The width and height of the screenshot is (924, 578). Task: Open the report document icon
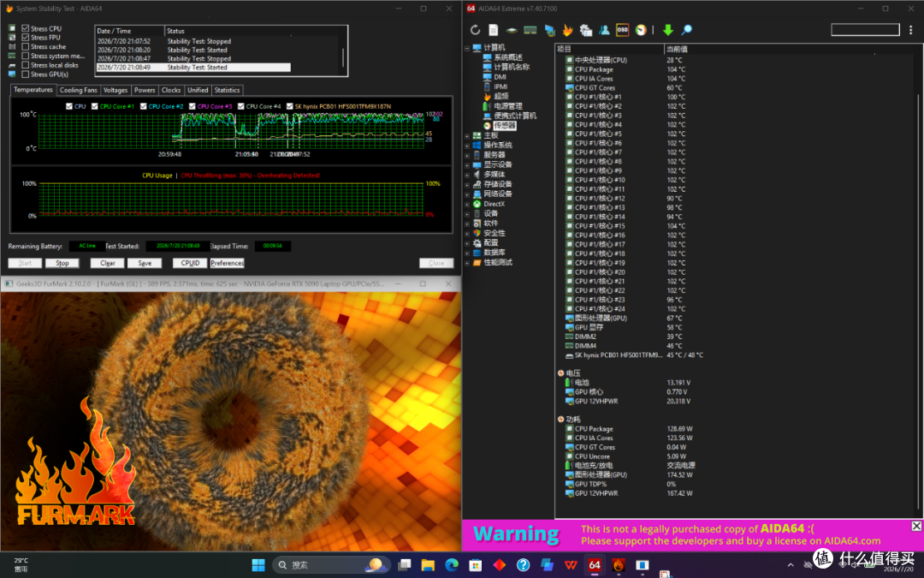[494, 30]
